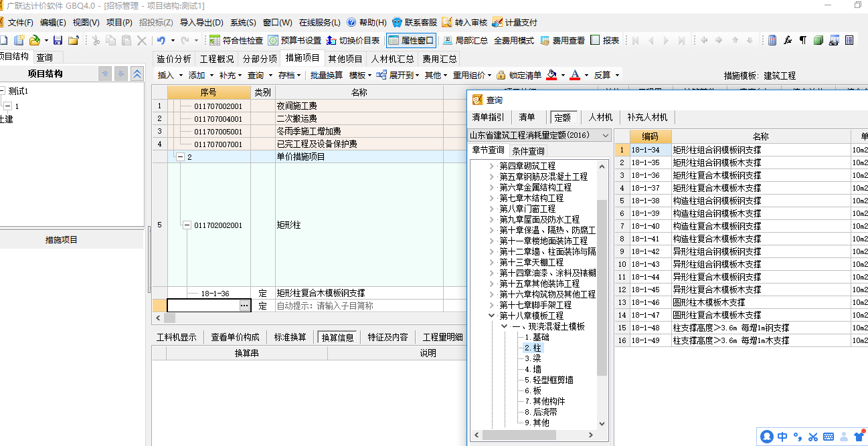Click the undo arrow icon

click(161, 40)
